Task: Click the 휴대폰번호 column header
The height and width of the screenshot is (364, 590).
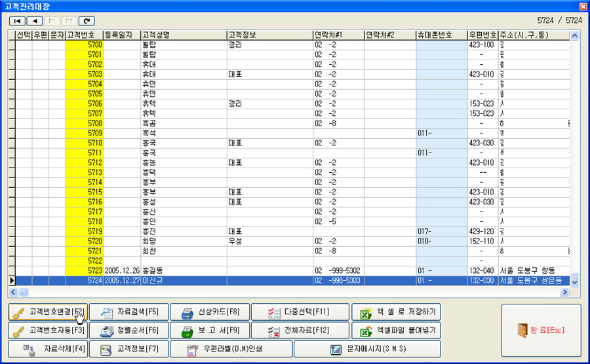Action: pyautogui.click(x=442, y=35)
